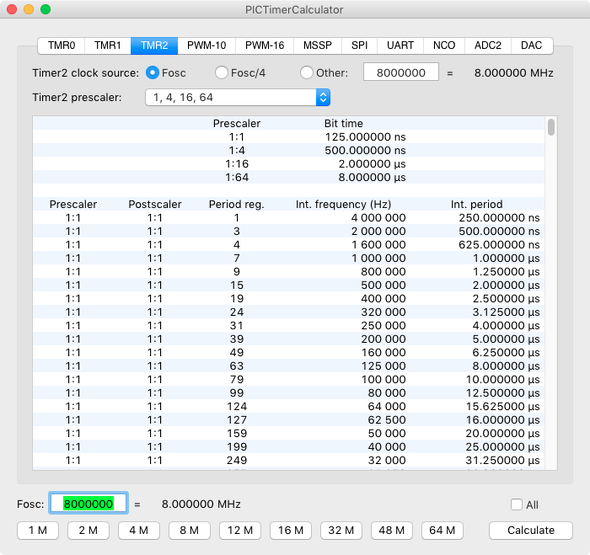Click the Int. period column header
Image resolution: width=590 pixels, height=555 pixels.
coord(476,204)
